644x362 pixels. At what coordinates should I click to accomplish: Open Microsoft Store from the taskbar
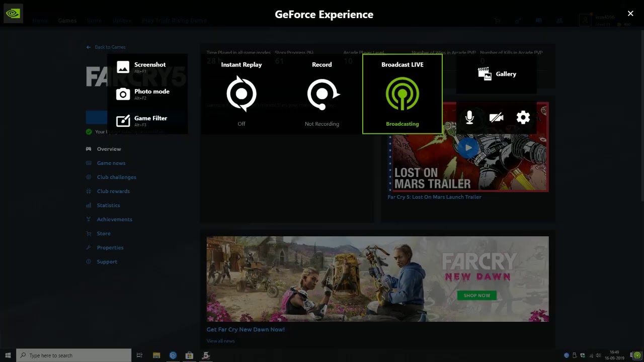click(x=189, y=355)
